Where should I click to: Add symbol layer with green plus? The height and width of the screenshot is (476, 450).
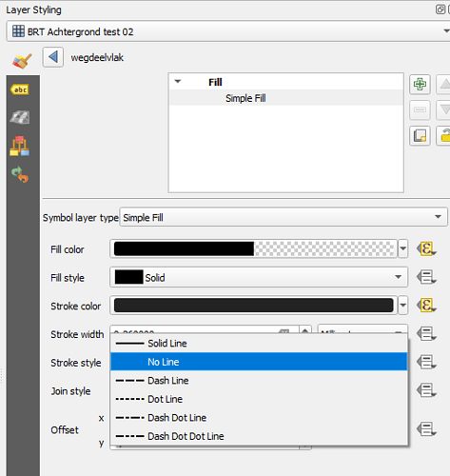pos(420,85)
